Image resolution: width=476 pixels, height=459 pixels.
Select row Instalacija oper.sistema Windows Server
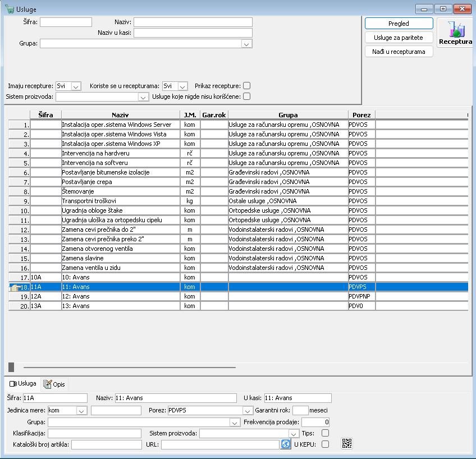click(239, 125)
